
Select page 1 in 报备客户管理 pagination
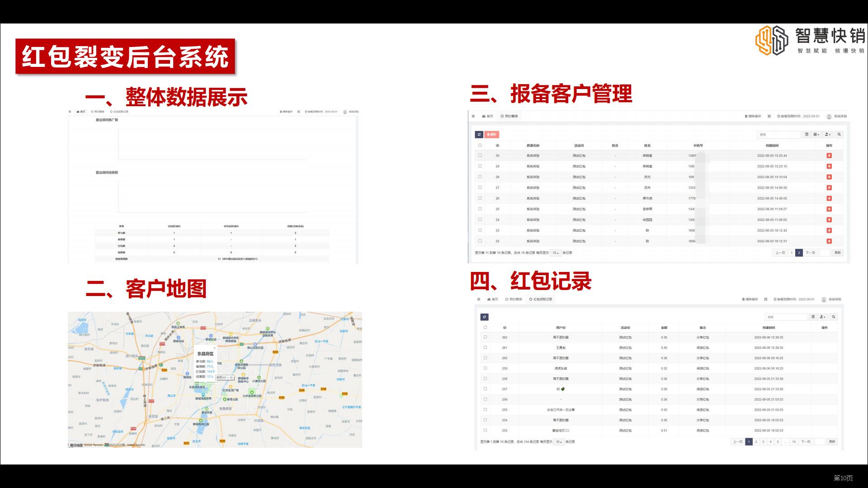pyautogui.click(x=792, y=253)
